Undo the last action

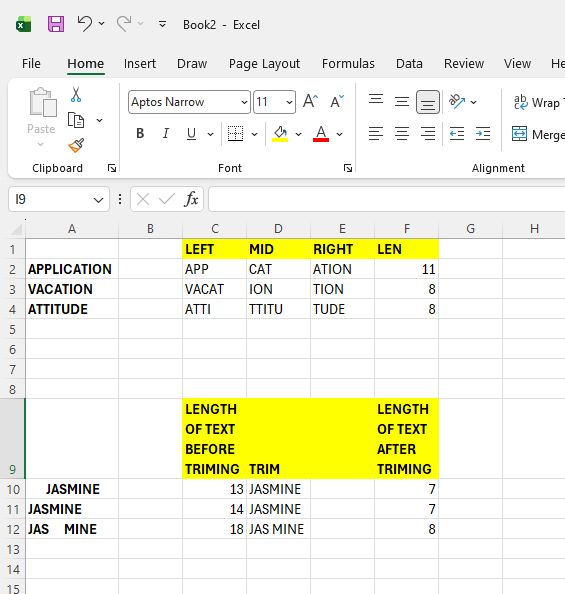tap(84, 23)
